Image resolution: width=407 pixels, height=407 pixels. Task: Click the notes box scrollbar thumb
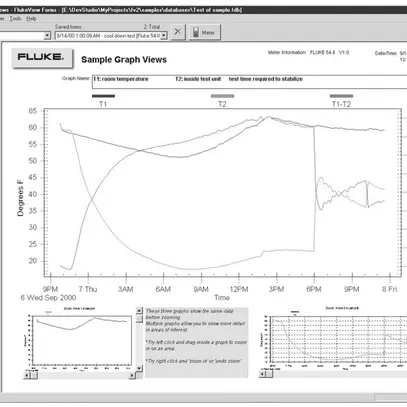tap(139, 319)
